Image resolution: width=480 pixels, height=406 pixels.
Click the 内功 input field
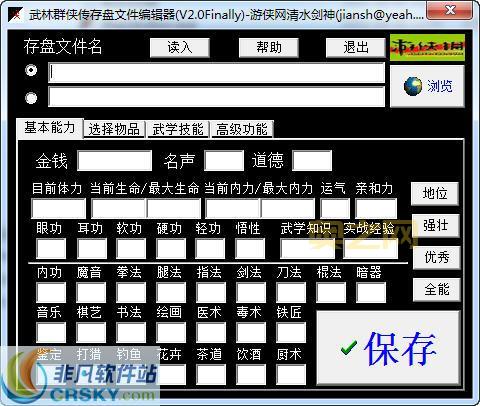51,293
